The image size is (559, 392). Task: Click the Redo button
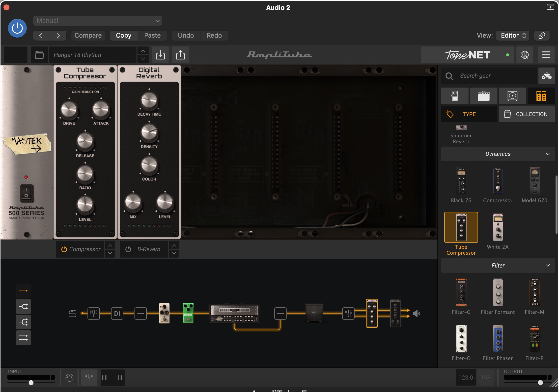pos(214,36)
